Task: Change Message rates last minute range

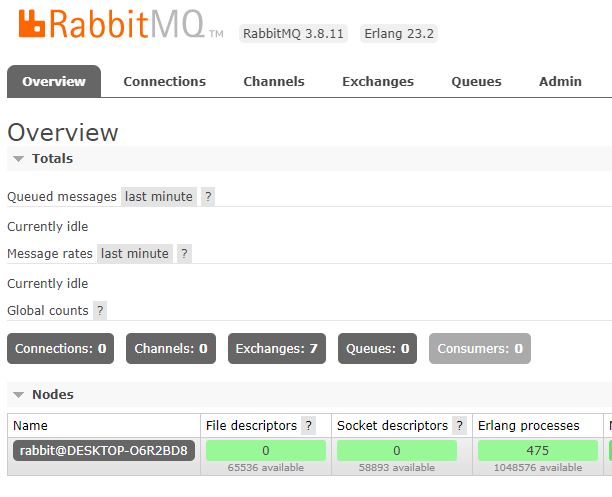Action: click(135, 253)
